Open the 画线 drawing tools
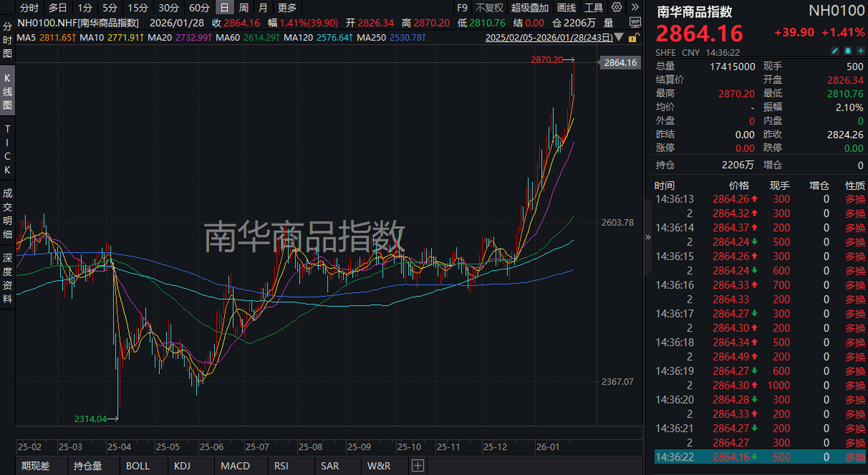868x475 pixels. pyautogui.click(x=567, y=8)
